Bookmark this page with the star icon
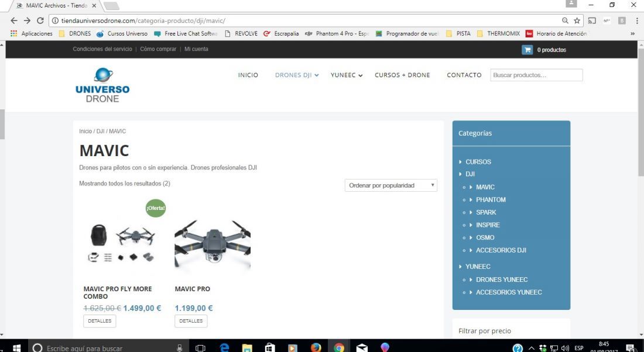Viewport: 644px width, 352px height. pos(577,20)
